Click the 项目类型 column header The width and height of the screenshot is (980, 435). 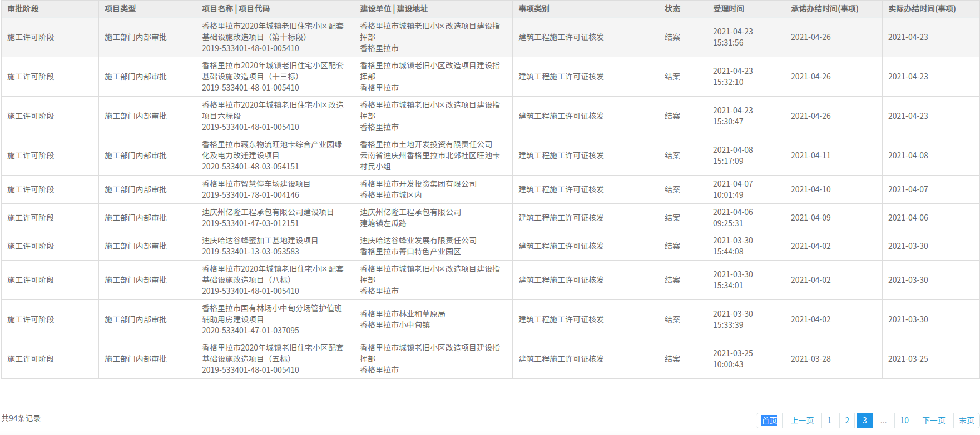(120, 9)
